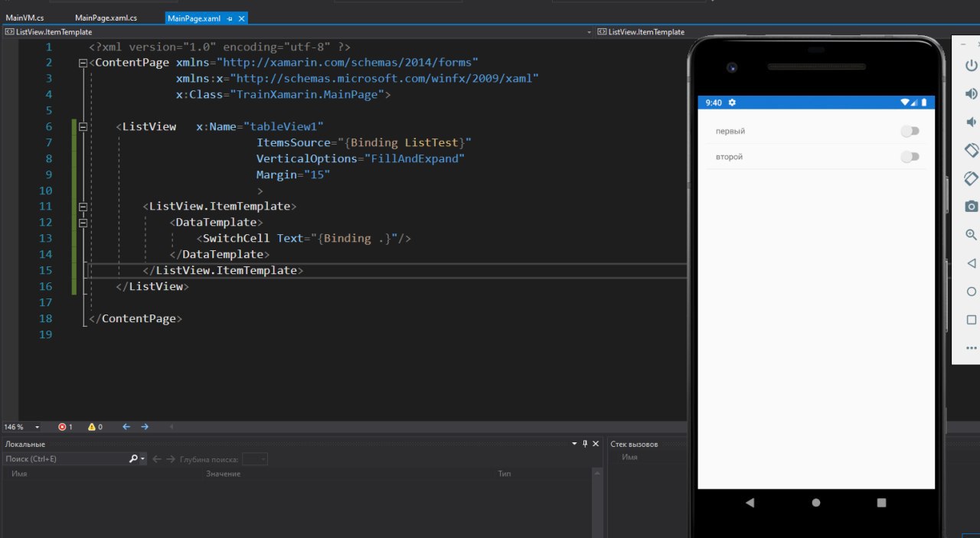Click the emulator sidebar overview square icon
The width and height of the screenshot is (980, 538).
point(971,320)
